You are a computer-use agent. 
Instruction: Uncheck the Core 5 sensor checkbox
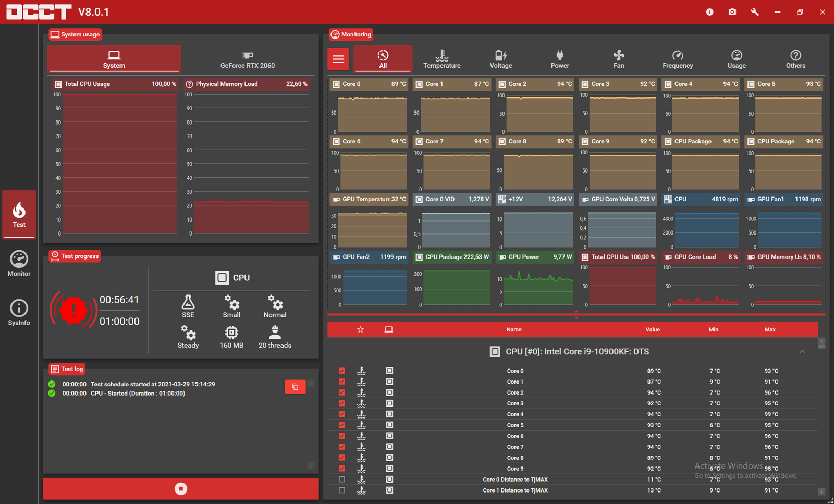coord(342,425)
